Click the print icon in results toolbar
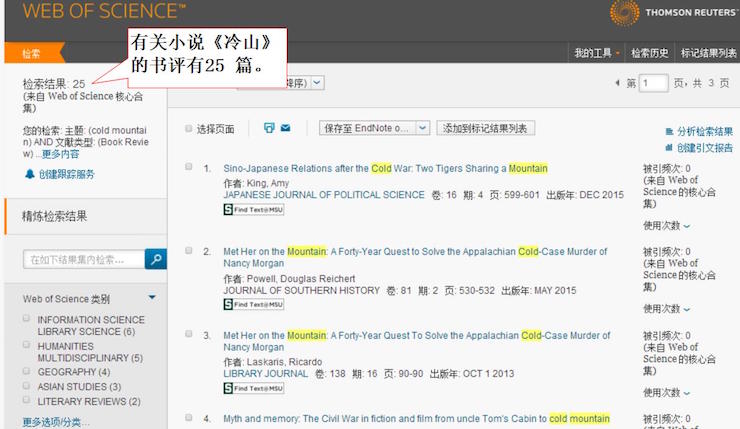740x429 pixels. (x=269, y=128)
